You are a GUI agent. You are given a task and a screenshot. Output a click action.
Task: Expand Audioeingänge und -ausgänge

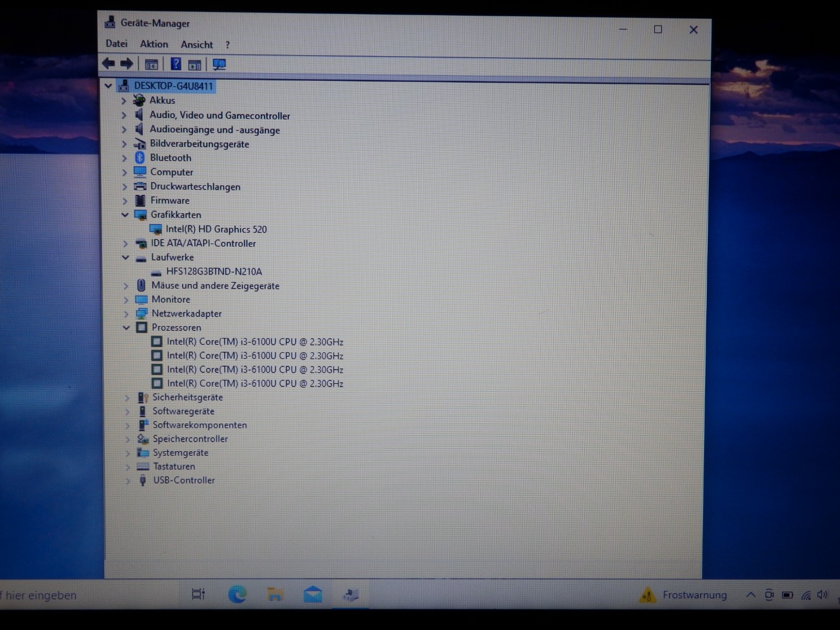point(124,129)
